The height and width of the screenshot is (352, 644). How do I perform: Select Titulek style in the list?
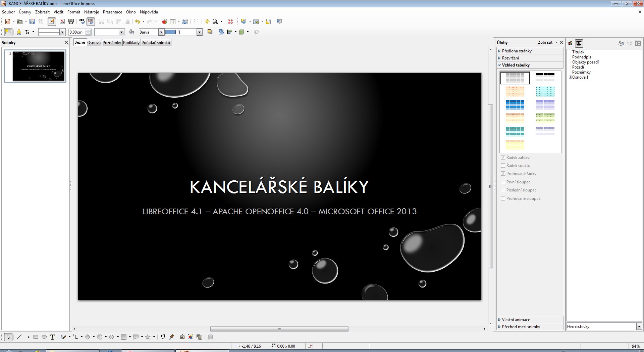click(x=578, y=52)
